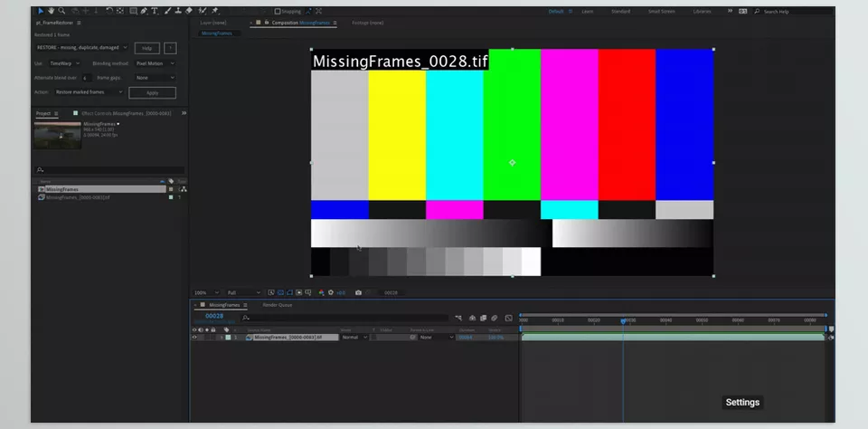The height and width of the screenshot is (429, 868).
Task: Click the snapshot camera icon below viewer
Action: click(359, 292)
